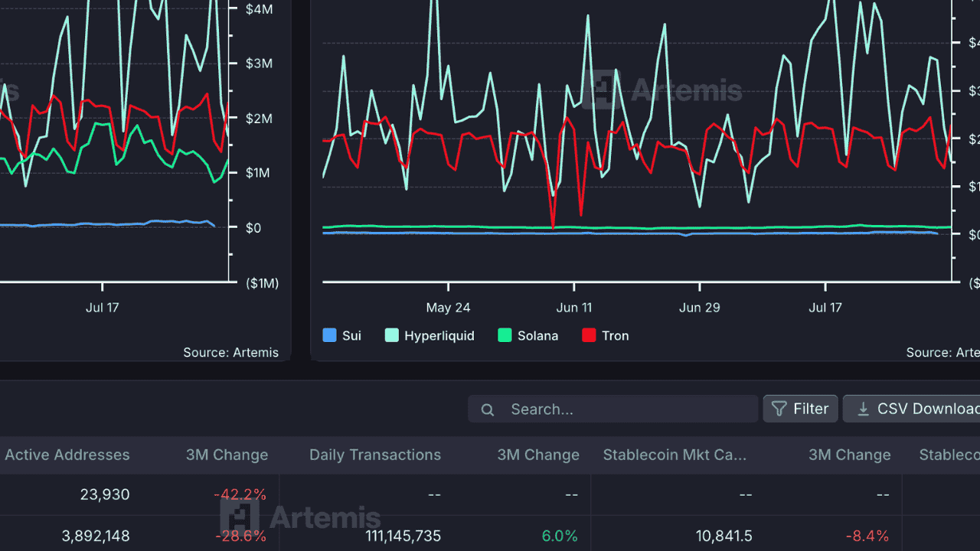Click the green Solana legend square
The image size is (980, 551).
(505, 335)
